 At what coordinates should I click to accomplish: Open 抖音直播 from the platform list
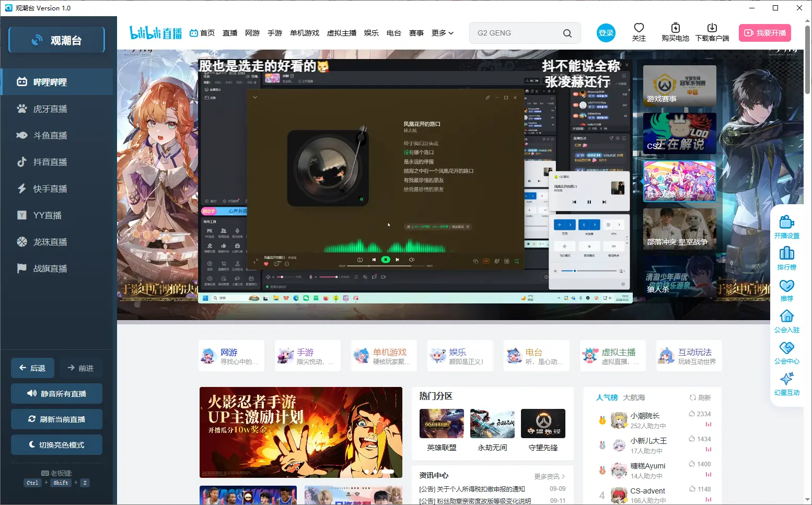[50, 162]
